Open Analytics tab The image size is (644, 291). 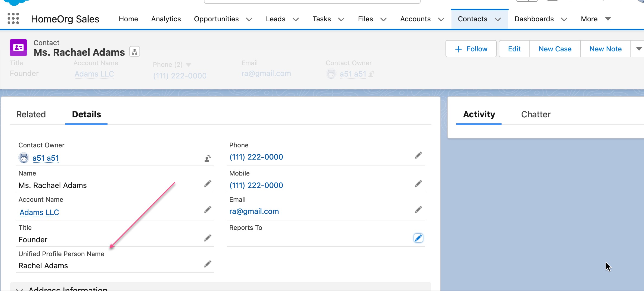click(x=166, y=19)
